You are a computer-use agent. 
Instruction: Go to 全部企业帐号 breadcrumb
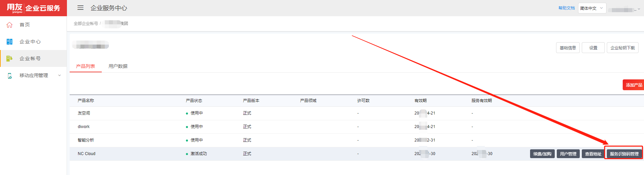(x=86, y=24)
